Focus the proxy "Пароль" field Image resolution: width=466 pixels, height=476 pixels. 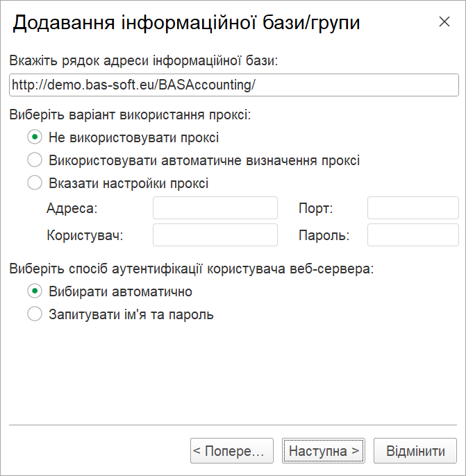(x=413, y=235)
